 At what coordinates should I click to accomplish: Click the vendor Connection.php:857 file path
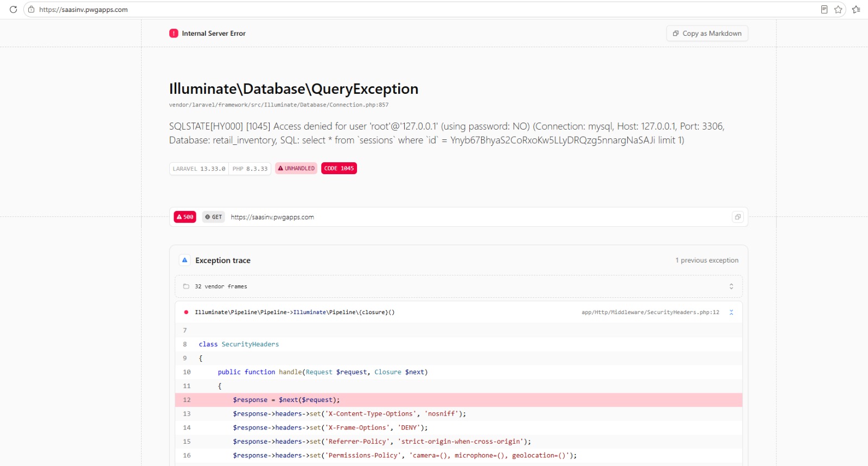(279, 105)
